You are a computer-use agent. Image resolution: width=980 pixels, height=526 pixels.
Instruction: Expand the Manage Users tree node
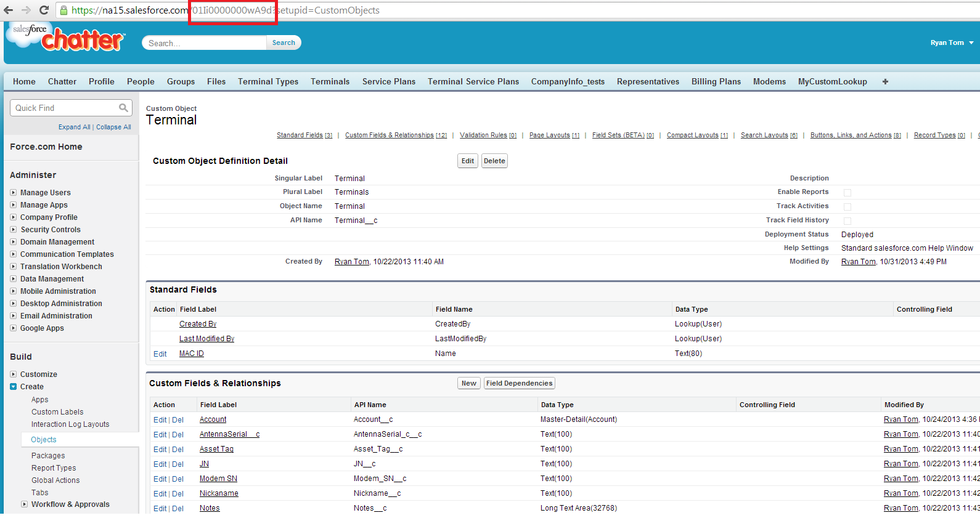[14, 193]
